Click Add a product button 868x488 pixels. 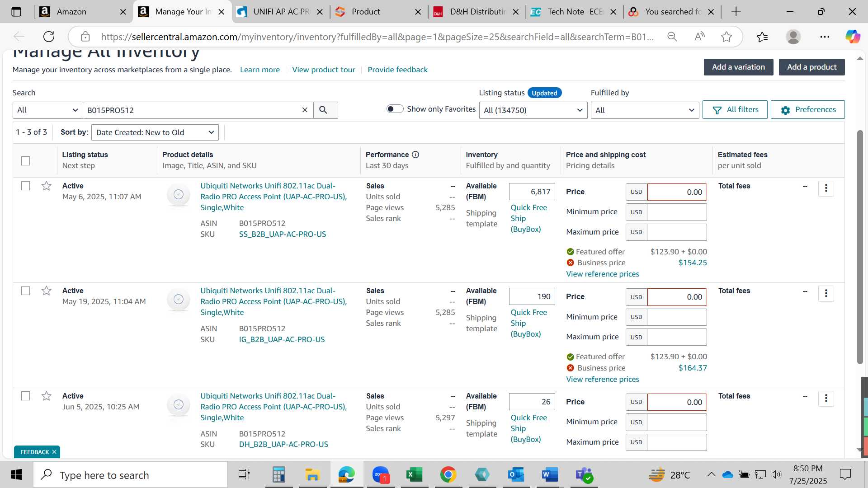811,67
